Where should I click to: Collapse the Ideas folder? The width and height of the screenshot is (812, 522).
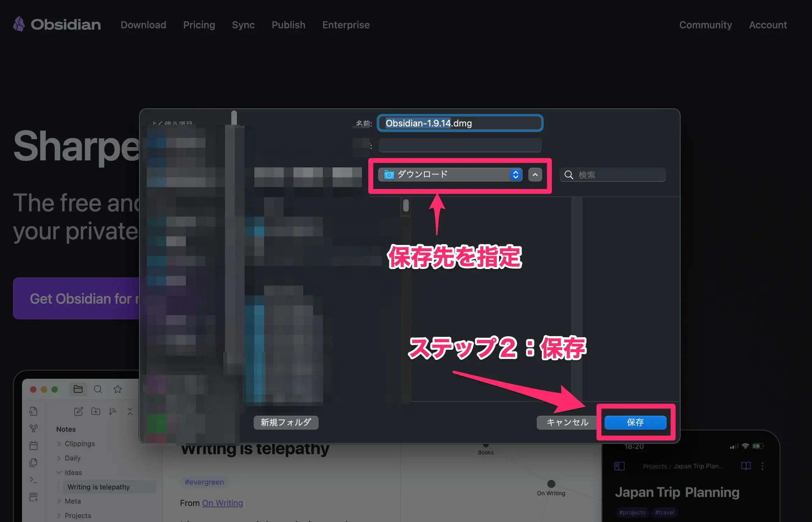pos(59,472)
